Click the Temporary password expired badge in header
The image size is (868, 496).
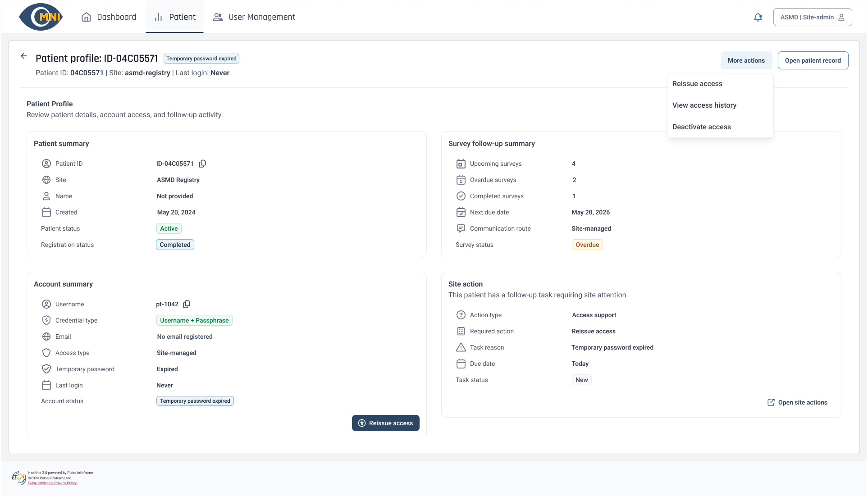[x=201, y=59]
